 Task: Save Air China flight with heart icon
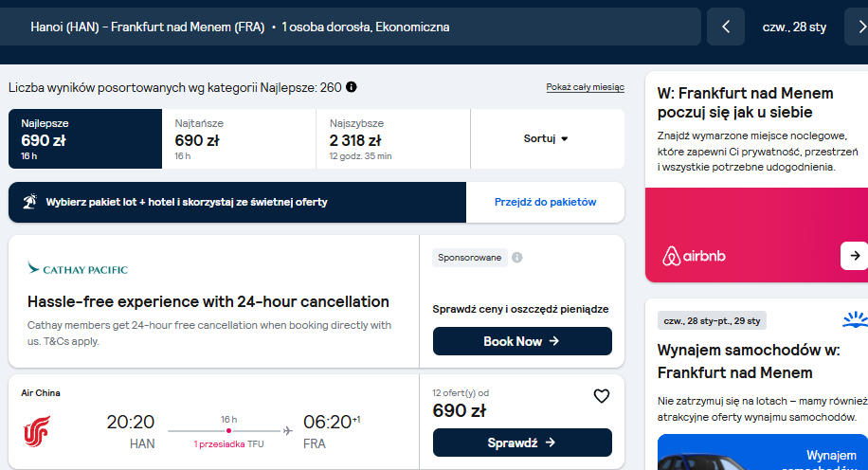(601, 396)
